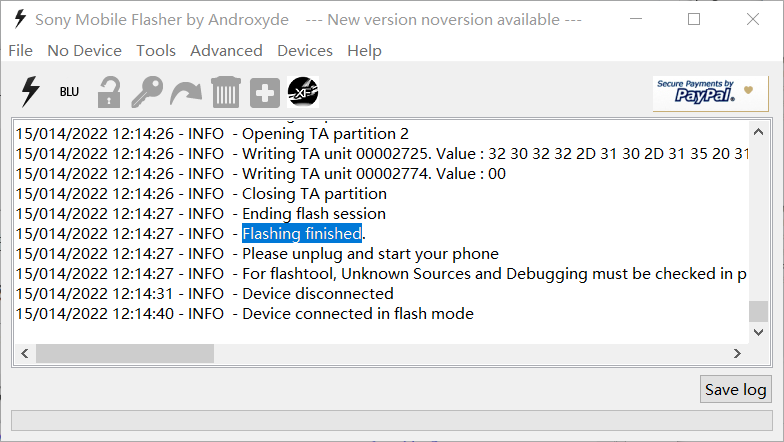This screenshot has width=784, height=442.
Task: Click the horizontal scrollbar thumb in log
Action: point(125,353)
